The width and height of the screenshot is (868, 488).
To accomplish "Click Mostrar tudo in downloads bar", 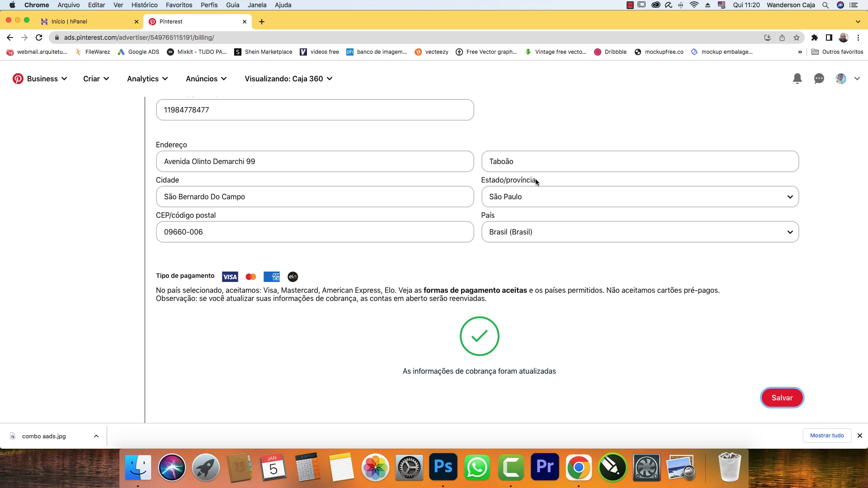I will tap(827, 436).
